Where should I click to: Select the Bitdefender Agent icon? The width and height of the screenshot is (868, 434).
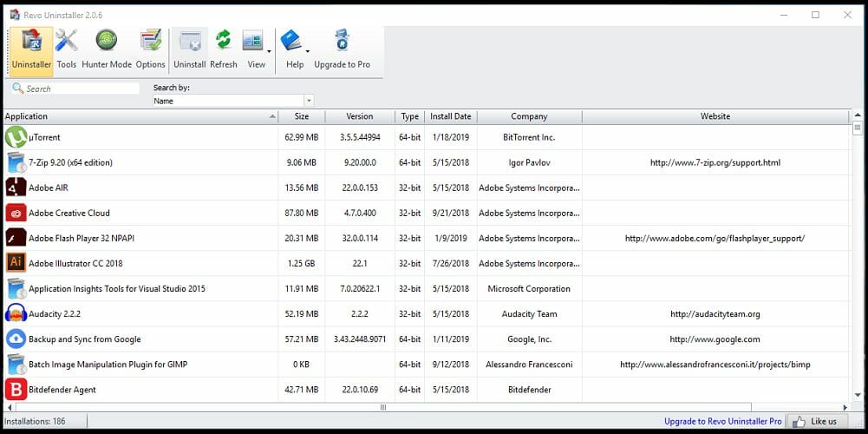16,390
